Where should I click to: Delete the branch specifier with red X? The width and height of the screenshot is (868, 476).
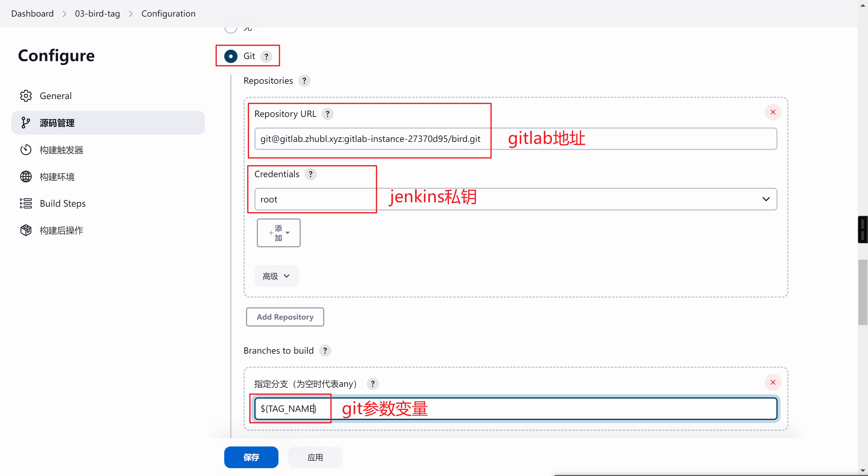773,382
